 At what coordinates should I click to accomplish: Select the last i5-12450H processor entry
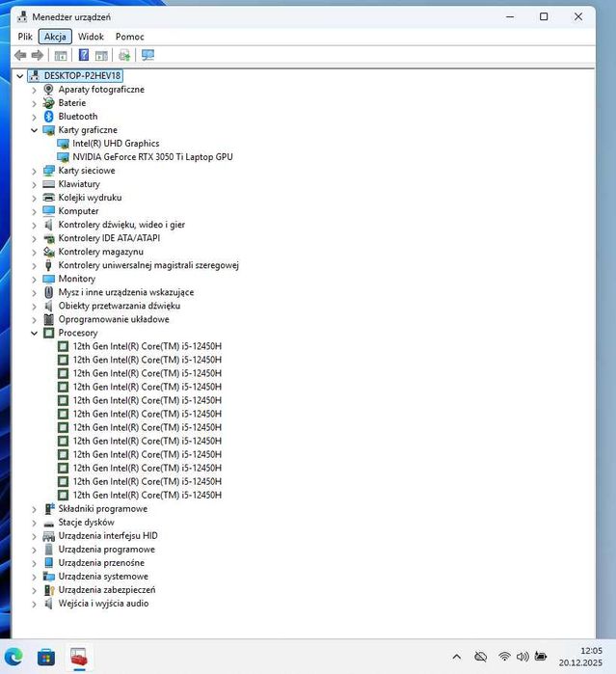(x=147, y=496)
